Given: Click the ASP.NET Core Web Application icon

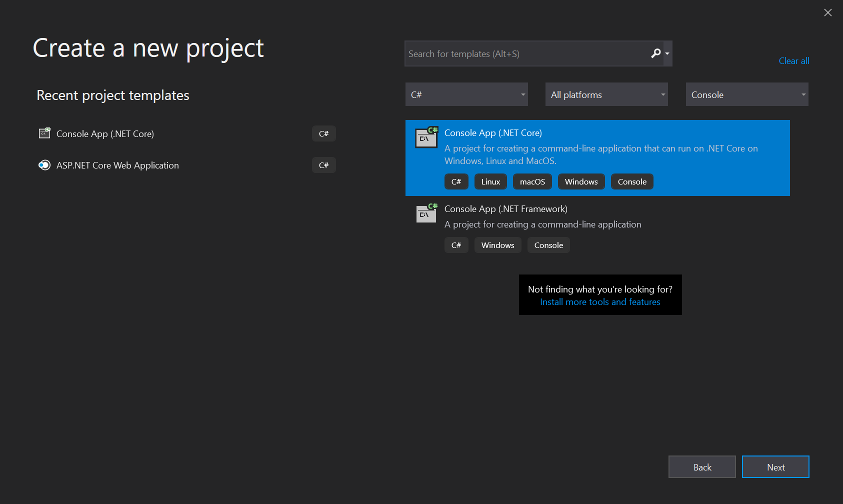Looking at the screenshot, I should click(x=44, y=165).
